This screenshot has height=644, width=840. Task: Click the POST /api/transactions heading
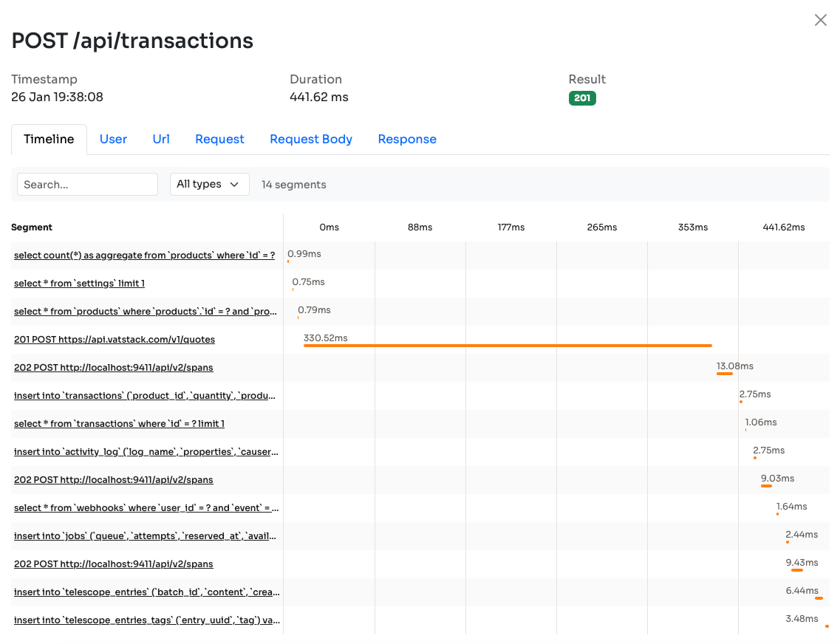coord(132,41)
